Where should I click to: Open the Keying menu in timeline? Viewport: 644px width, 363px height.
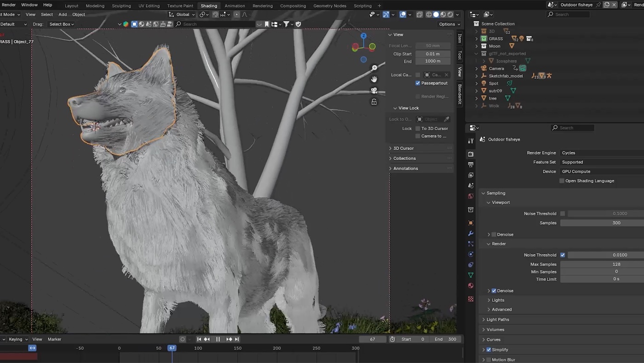18,340
